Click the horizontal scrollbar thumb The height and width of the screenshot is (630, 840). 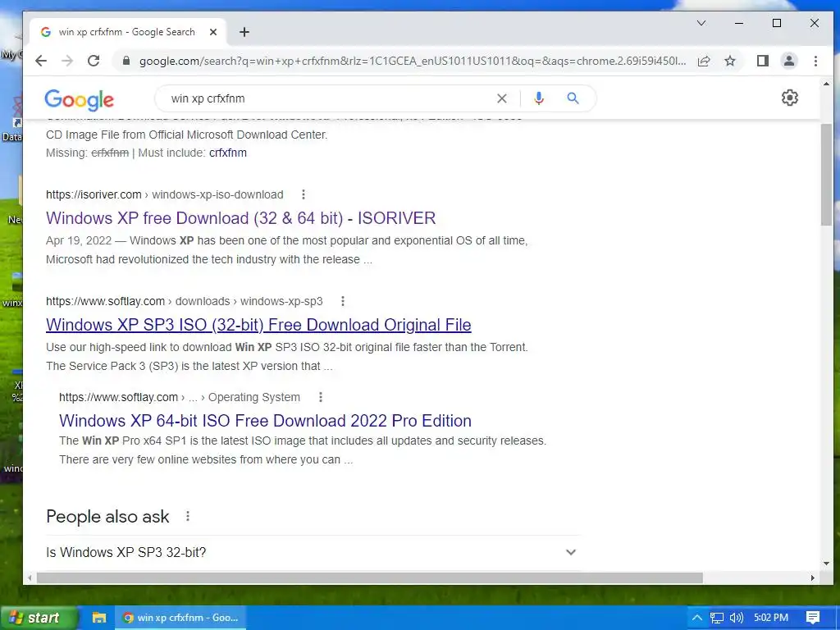click(x=370, y=578)
